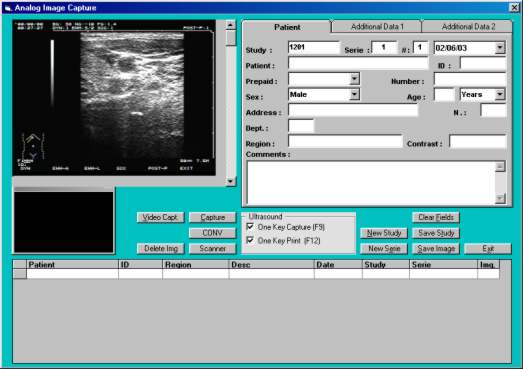Click the image viewer scrollbar thumb
523x369 pixels.
coord(230,38)
